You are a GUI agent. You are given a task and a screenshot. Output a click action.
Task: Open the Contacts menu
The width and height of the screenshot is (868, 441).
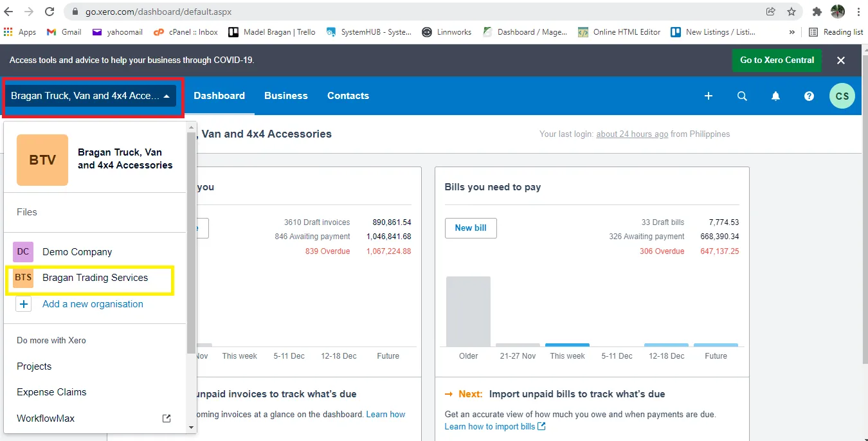(348, 96)
